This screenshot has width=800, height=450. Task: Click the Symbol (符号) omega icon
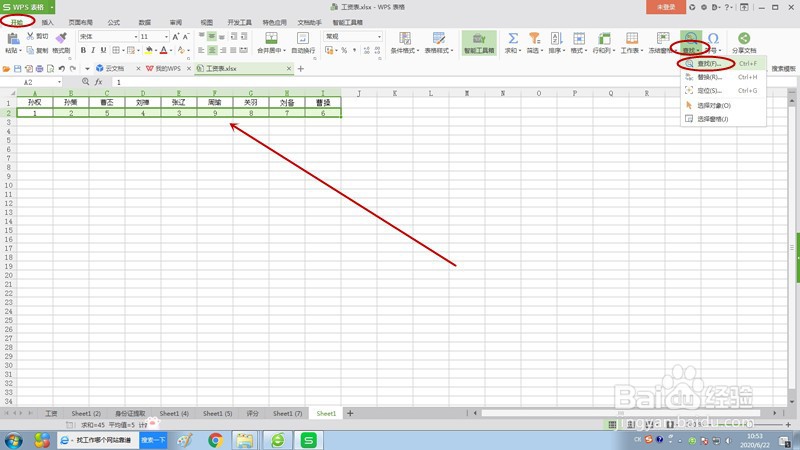coord(713,38)
